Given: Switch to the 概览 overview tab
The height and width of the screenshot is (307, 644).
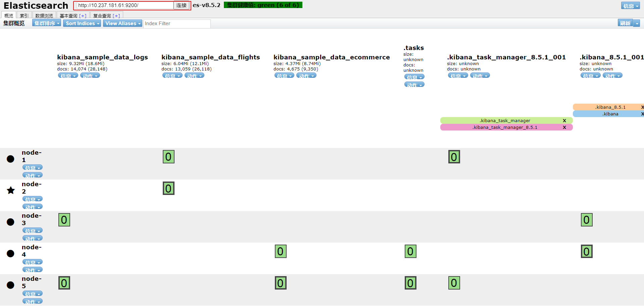Looking at the screenshot, I should coord(9,15).
